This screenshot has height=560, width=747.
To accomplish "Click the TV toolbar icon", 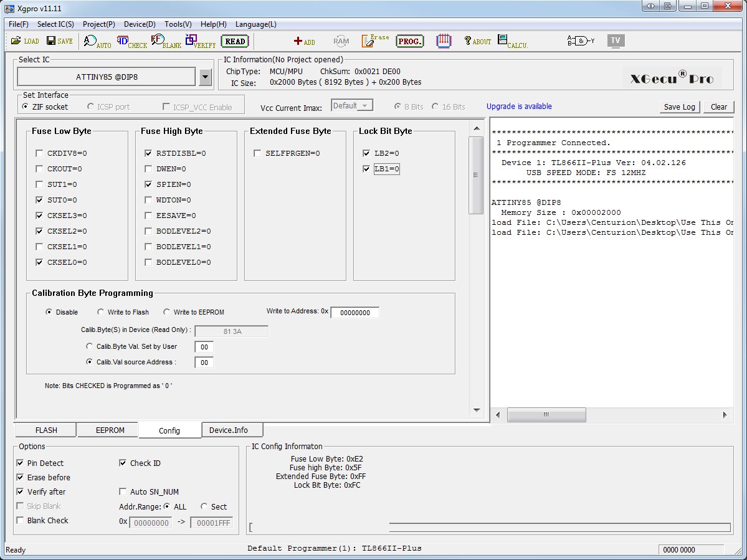I will point(616,41).
